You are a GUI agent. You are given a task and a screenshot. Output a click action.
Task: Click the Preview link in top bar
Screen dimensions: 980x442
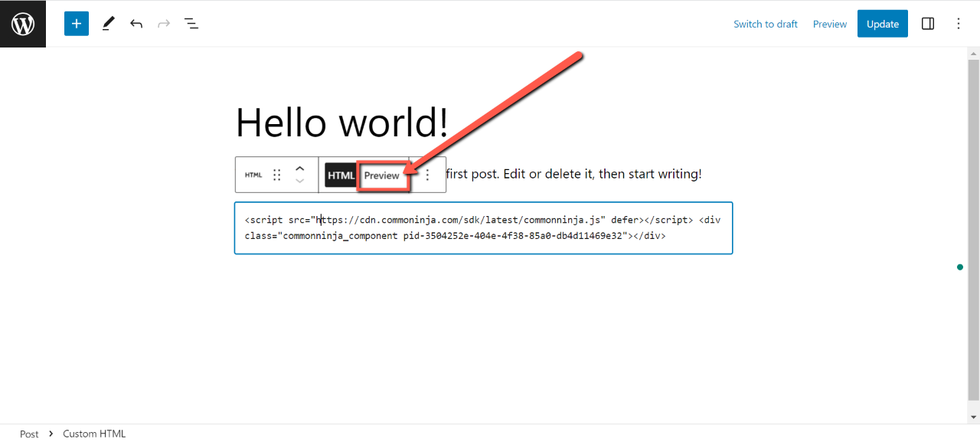(830, 24)
